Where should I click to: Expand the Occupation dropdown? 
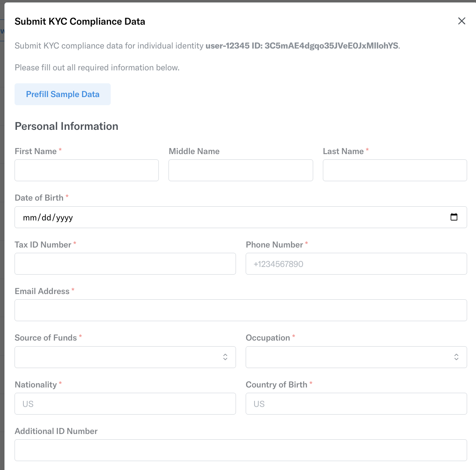tap(356, 357)
